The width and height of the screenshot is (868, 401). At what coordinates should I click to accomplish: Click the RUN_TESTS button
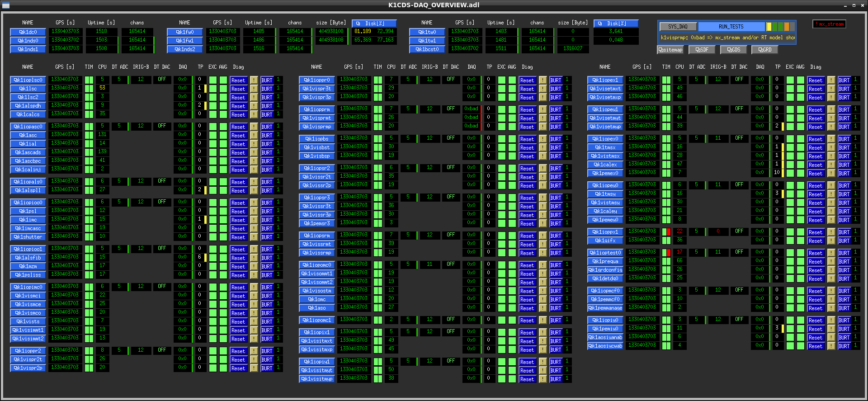coord(731,27)
